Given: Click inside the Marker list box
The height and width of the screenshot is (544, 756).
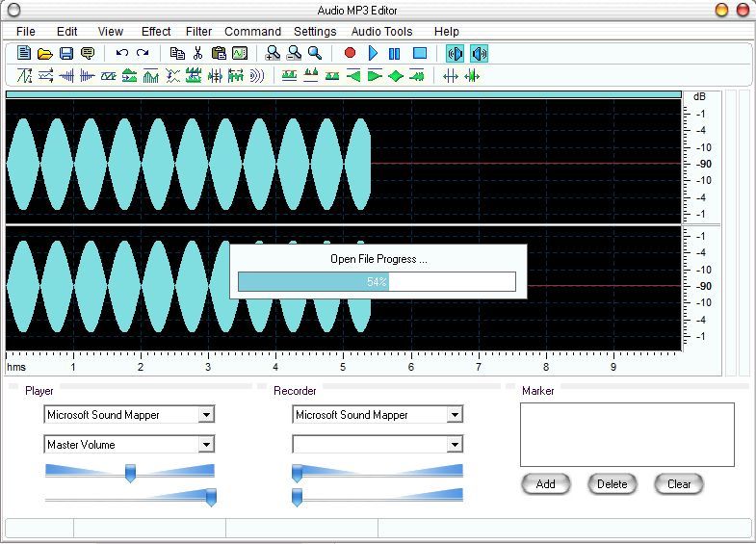Looking at the screenshot, I should pos(627,434).
